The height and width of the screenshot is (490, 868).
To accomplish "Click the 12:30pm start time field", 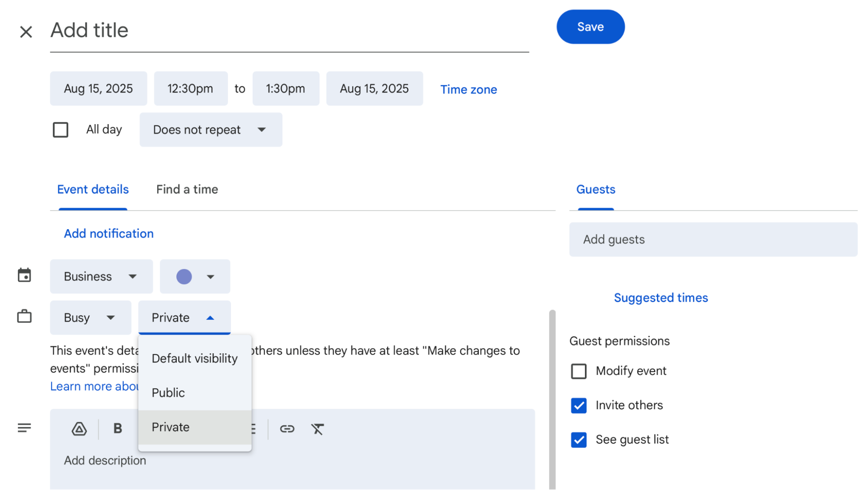I will pyautogui.click(x=191, y=89).
